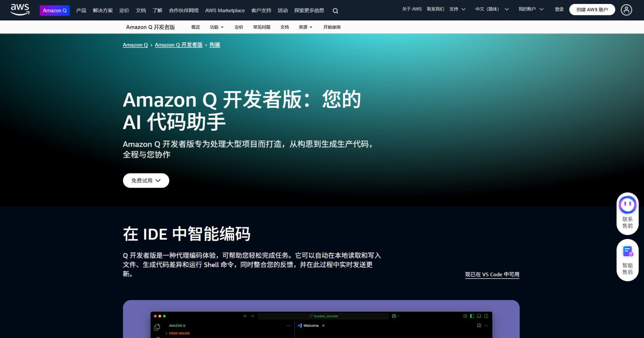Click the 创建 AWS 账户 button
Image resolution: width=644 pixels, height=338 pixels.
(x=592, y=9)
